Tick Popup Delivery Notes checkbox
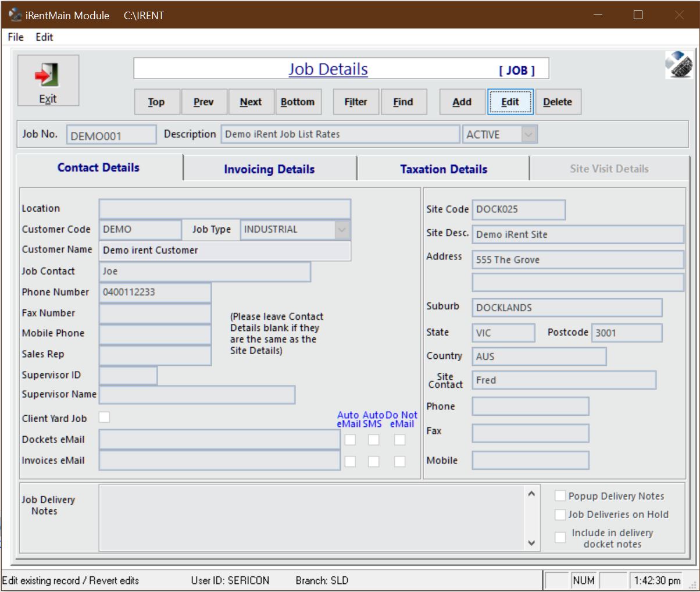The height and width of the screenshot is (592, 700). (x=560, y=495)
